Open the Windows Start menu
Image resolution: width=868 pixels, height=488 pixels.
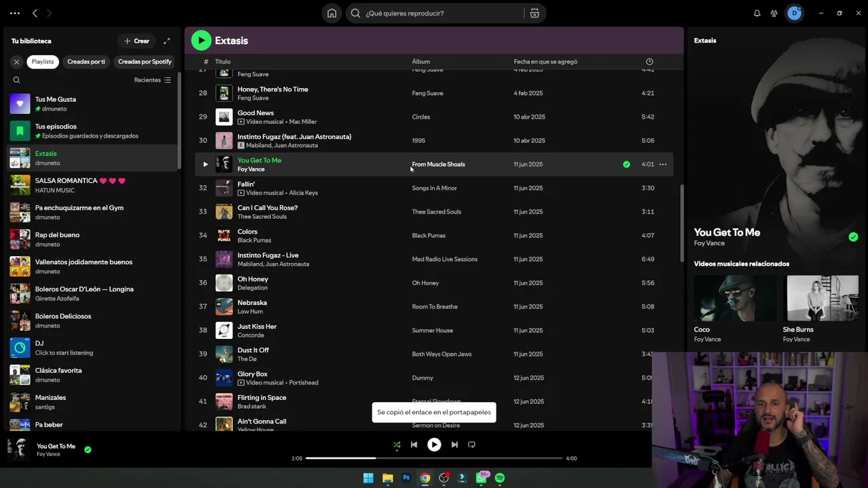[368, 478]
